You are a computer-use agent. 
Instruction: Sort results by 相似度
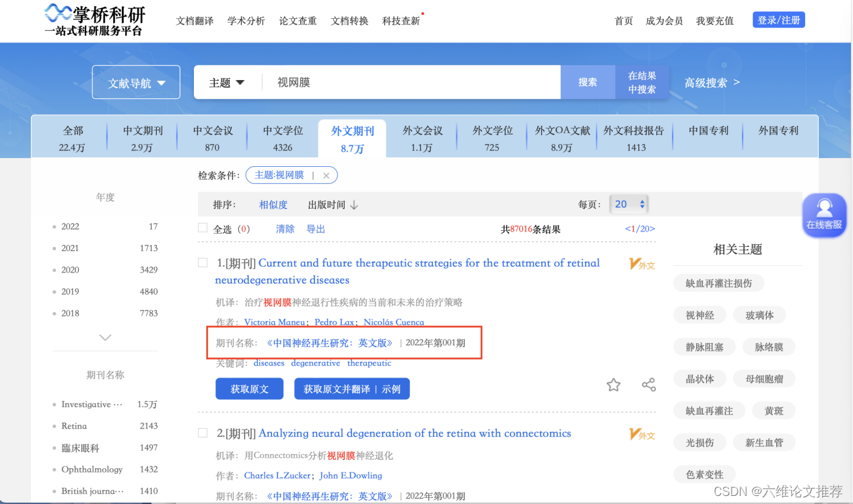[x=273, y=205]
